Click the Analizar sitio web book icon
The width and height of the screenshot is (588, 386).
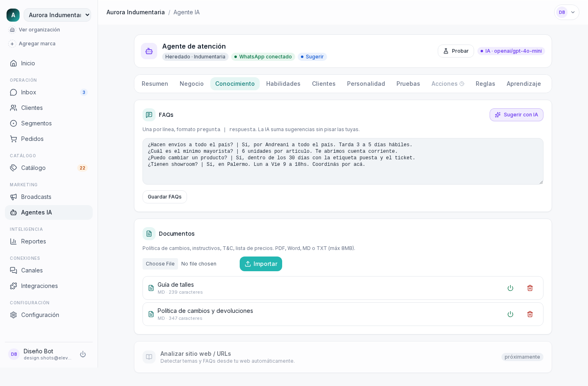point(149,357)
